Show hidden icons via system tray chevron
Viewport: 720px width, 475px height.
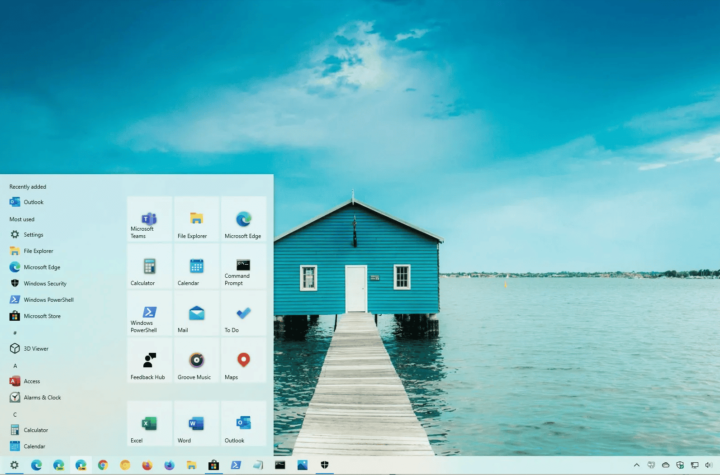(x=636, y=465)
